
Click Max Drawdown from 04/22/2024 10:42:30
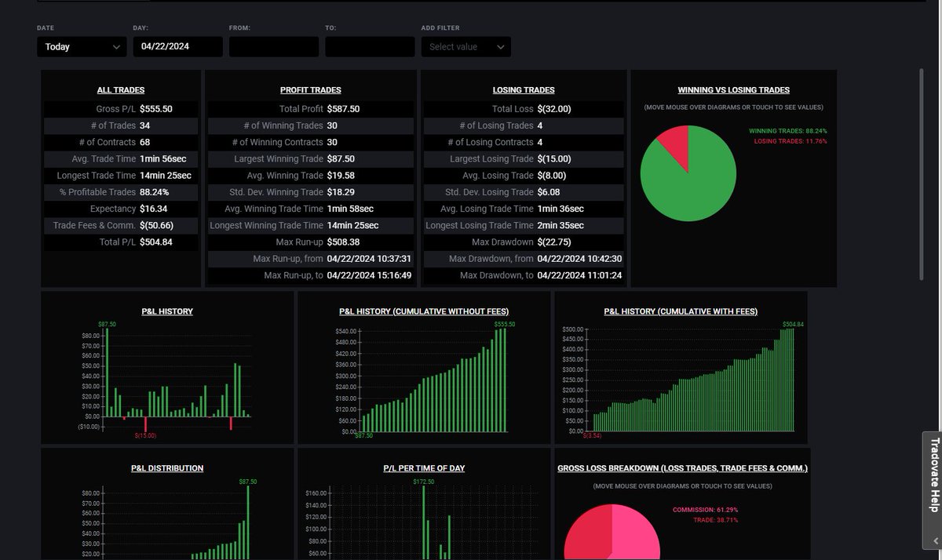click(x=580, y=259)
